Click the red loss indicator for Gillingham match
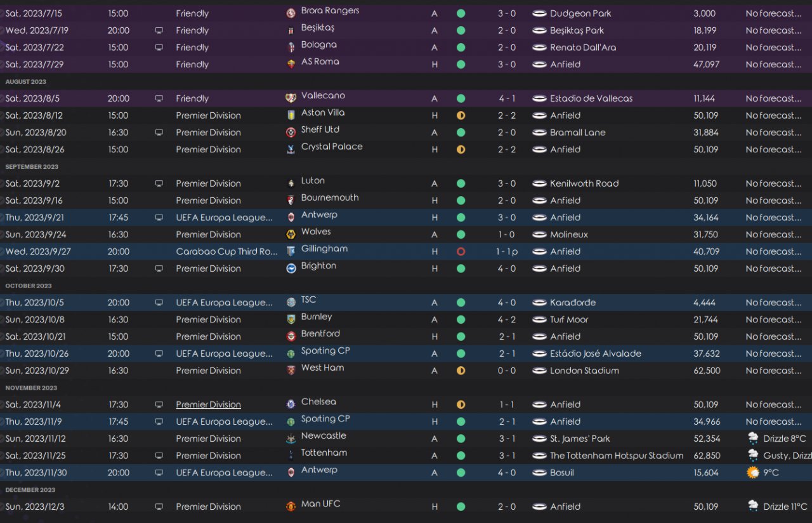This screenshot has width=812, height=523. pos(461,251)
